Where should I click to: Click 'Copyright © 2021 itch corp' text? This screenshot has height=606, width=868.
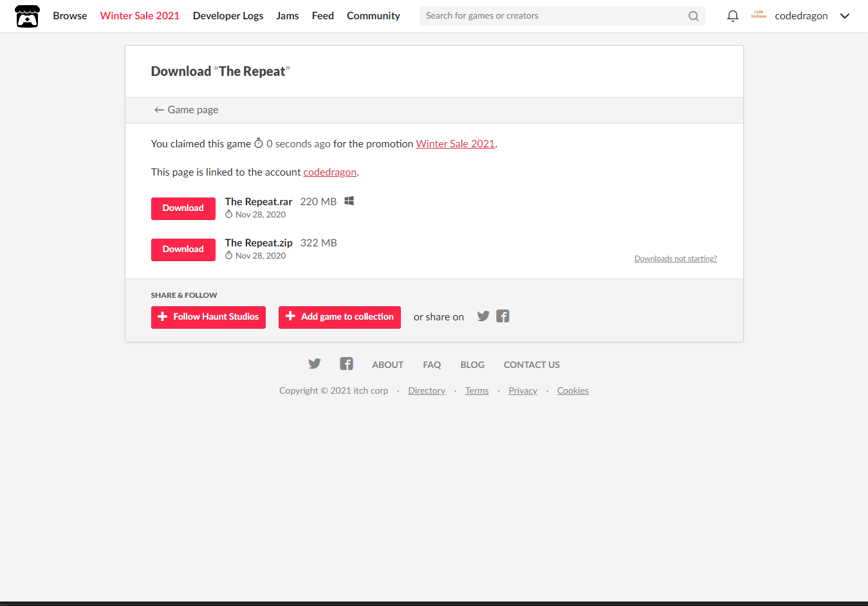(x=333, y=390)
